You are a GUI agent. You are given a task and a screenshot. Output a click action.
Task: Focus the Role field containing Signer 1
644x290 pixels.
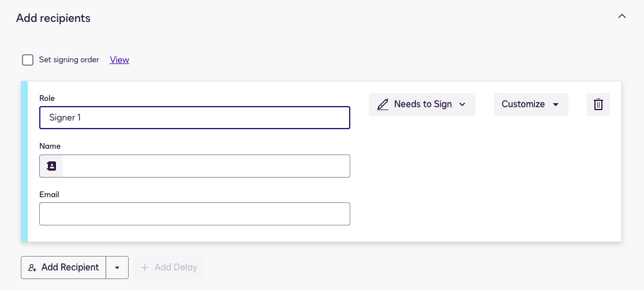(194, 118)
